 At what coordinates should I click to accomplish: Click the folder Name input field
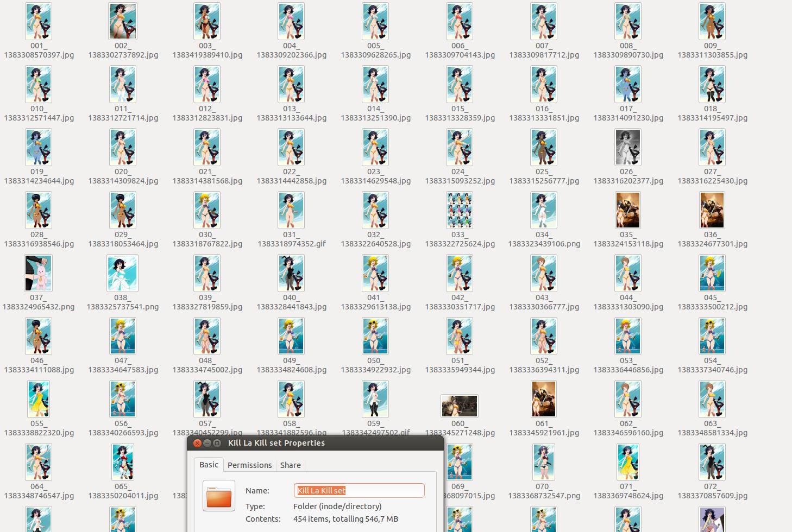359,491
